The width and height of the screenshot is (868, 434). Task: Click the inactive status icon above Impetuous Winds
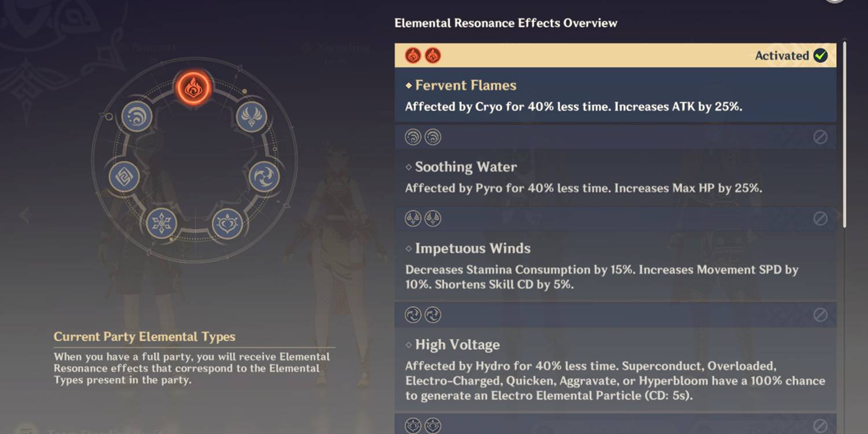[820, 219]
